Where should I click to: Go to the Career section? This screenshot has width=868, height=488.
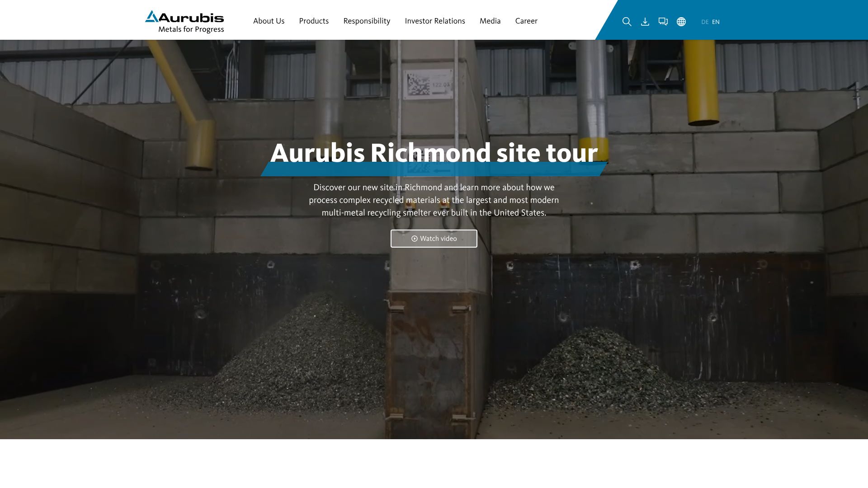click(x=526, y=21)
